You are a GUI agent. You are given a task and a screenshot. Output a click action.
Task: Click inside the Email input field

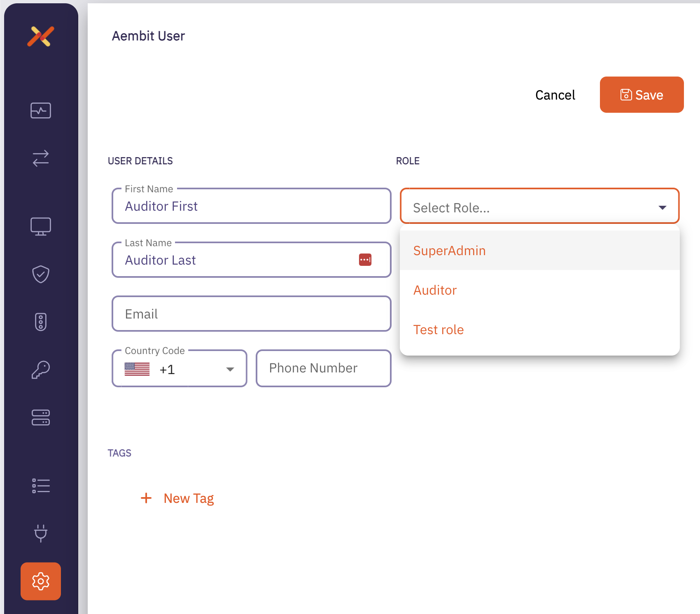pyautogui.click(x=251, y=314)
